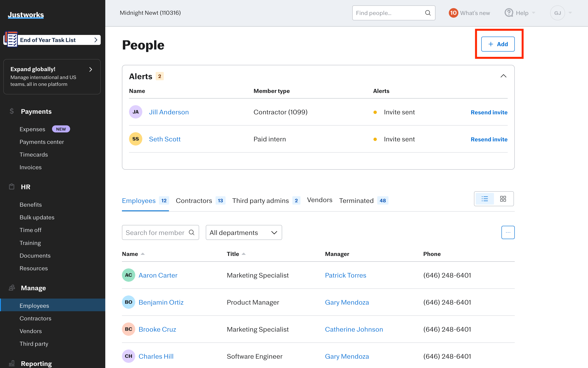Click the Add button
The width and height of the screenshot is (588, 368).
pyautogui.click(x=498, y=44)
